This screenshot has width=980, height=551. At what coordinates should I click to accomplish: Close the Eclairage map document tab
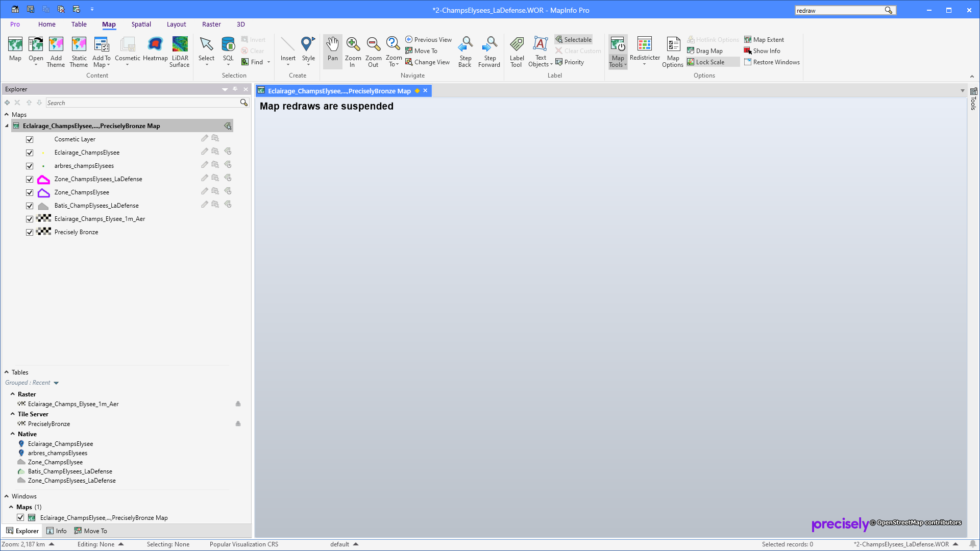coord(425,90)
